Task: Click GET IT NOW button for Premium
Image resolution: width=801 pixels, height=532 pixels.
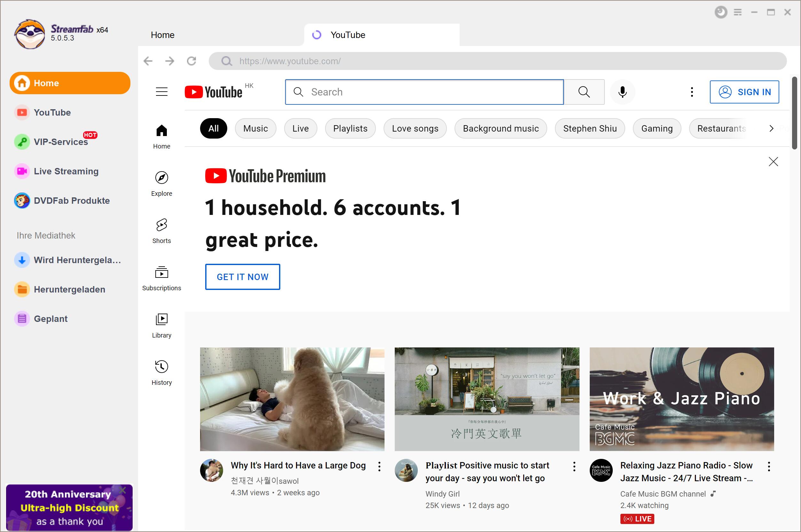Action: point(242,276)
